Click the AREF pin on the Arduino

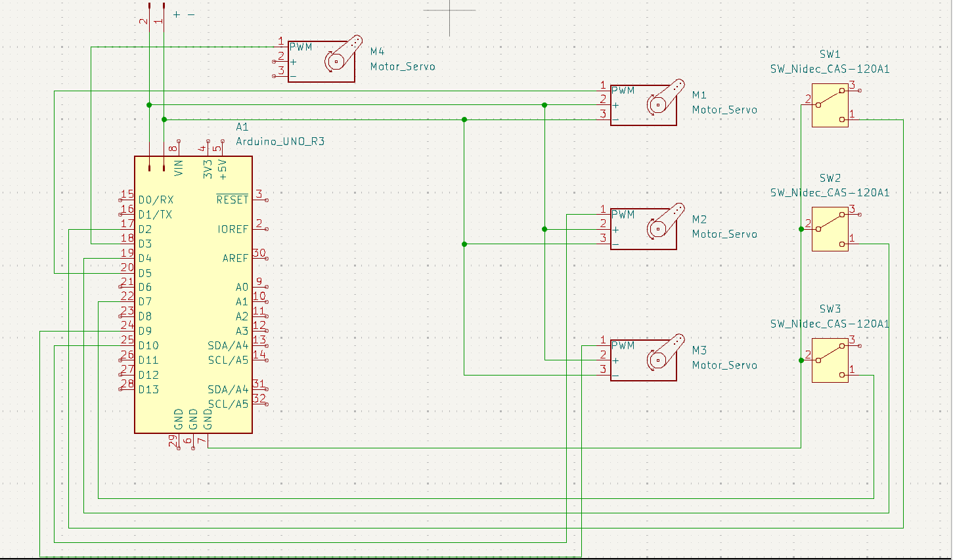[x=235, y=258]
